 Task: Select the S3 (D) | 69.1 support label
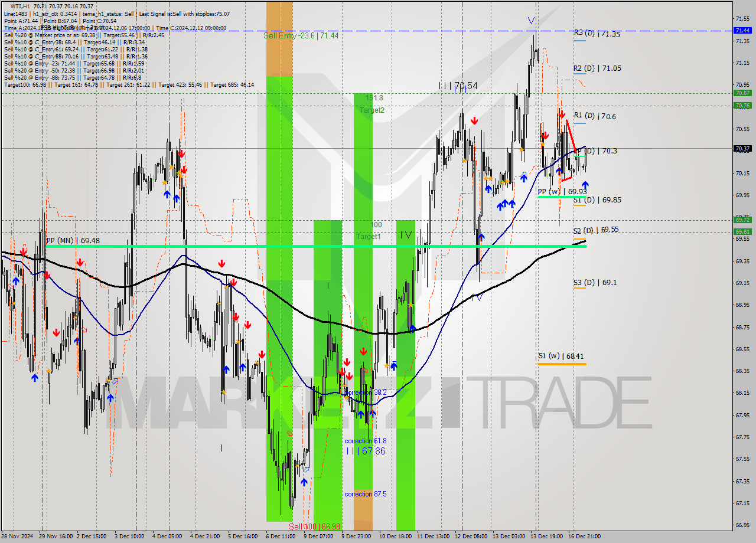(x=595, y=283)
